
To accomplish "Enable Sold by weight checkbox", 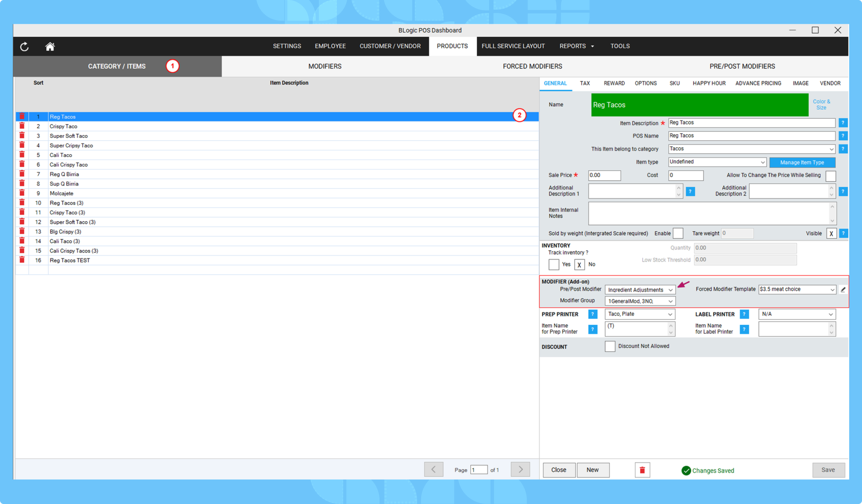I will point(677,233).
